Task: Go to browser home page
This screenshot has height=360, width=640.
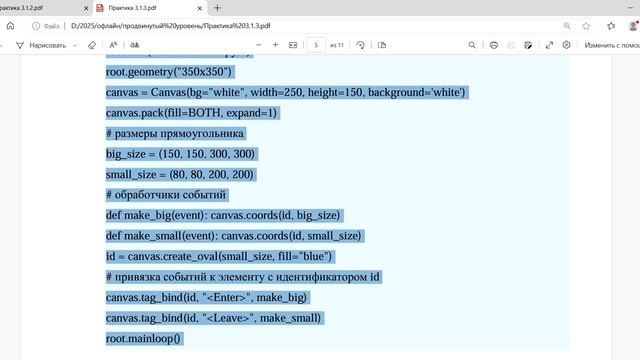Action: 11,26
